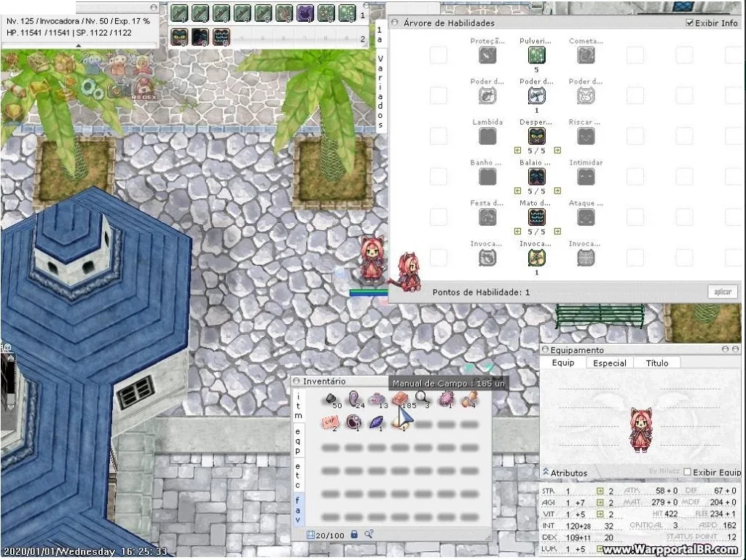This screenshot has width=746, height=560.
Task: Click hotkey bar row number 2
Action: pyautogui.click(x=363, y=39)
